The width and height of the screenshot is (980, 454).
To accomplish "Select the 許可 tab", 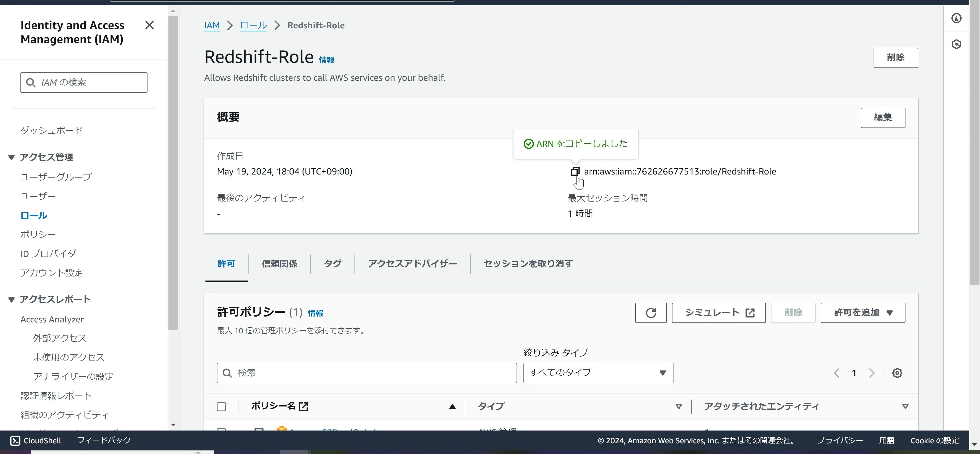I will click(x=226, y=264).
